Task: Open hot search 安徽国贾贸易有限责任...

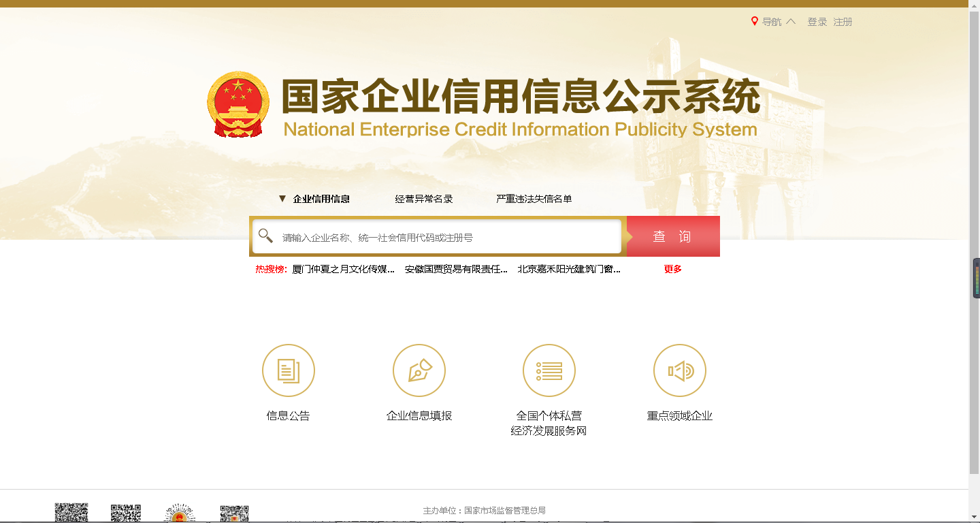Action: pyautogui.click(x=456, y=269)
